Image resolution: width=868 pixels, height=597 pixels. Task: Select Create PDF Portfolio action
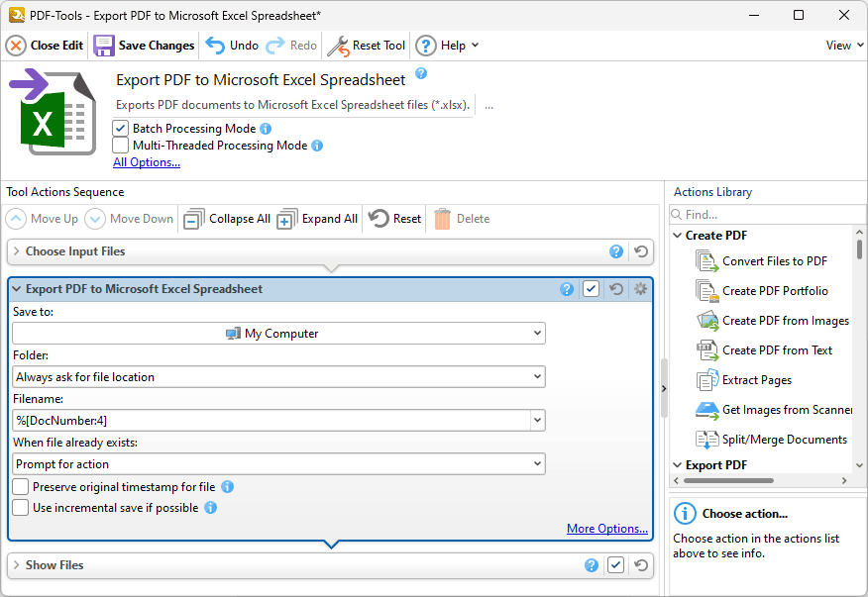[762, 291]
